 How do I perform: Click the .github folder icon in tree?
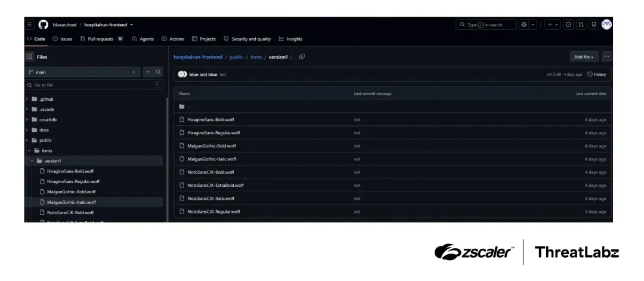click(35, 99)
